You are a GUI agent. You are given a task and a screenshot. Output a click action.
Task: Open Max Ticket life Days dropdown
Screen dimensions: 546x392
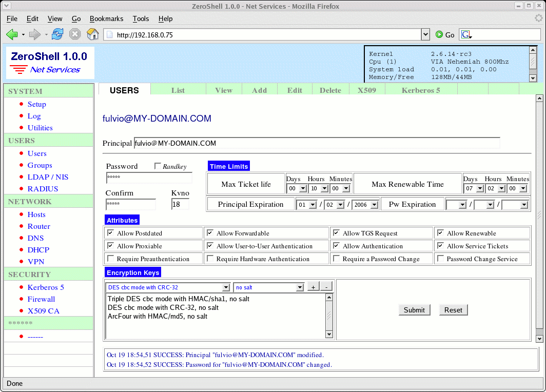(297, 188)
